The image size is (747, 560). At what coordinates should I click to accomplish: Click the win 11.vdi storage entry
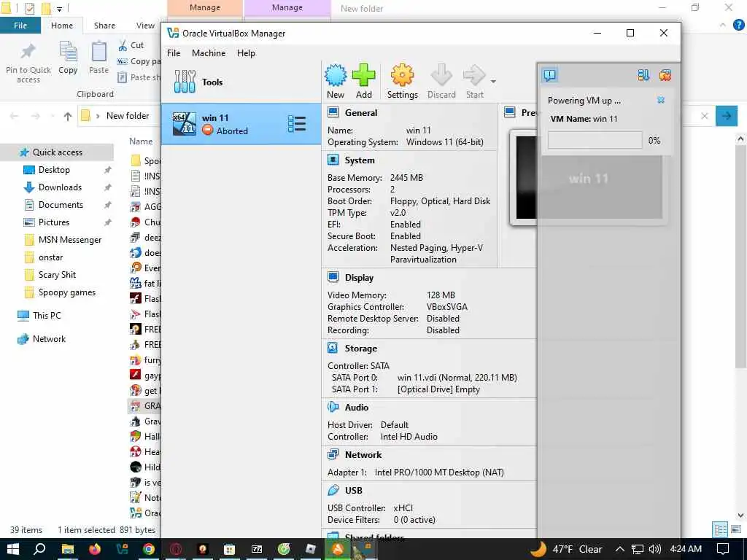pyautogui.click(x=457, y=378)
